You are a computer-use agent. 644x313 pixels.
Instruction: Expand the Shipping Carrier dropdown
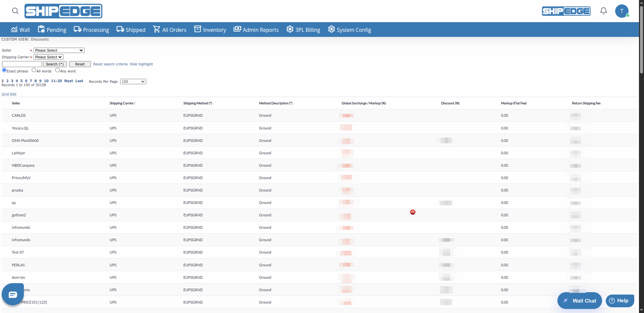tap(48, 57)
